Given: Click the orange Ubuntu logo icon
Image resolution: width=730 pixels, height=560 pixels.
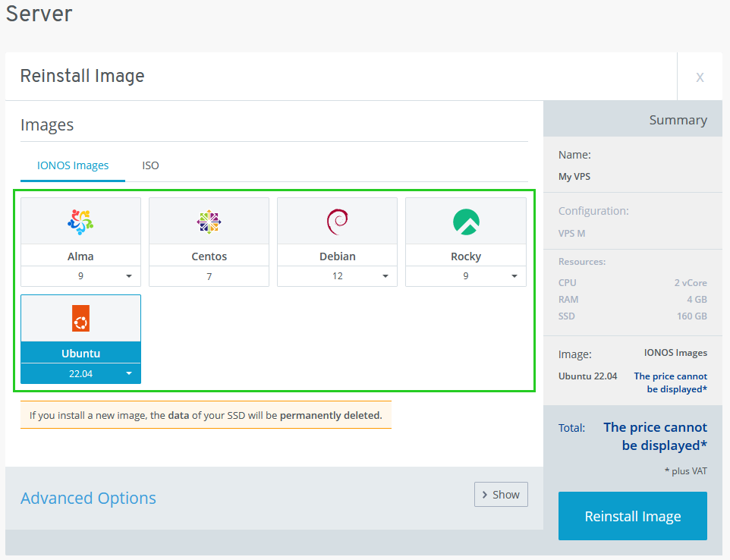Looking at the screenshot, I should tap(80, 319).
